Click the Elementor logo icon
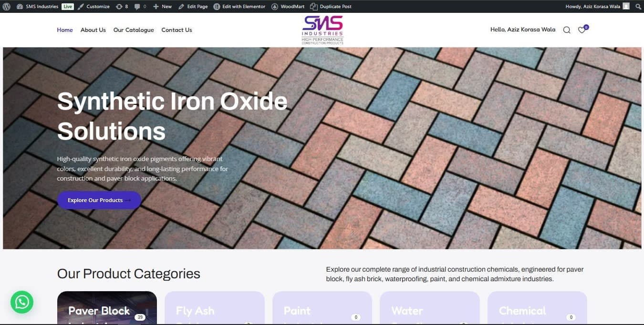The image size is (644, 325). [x=217, y=7]
